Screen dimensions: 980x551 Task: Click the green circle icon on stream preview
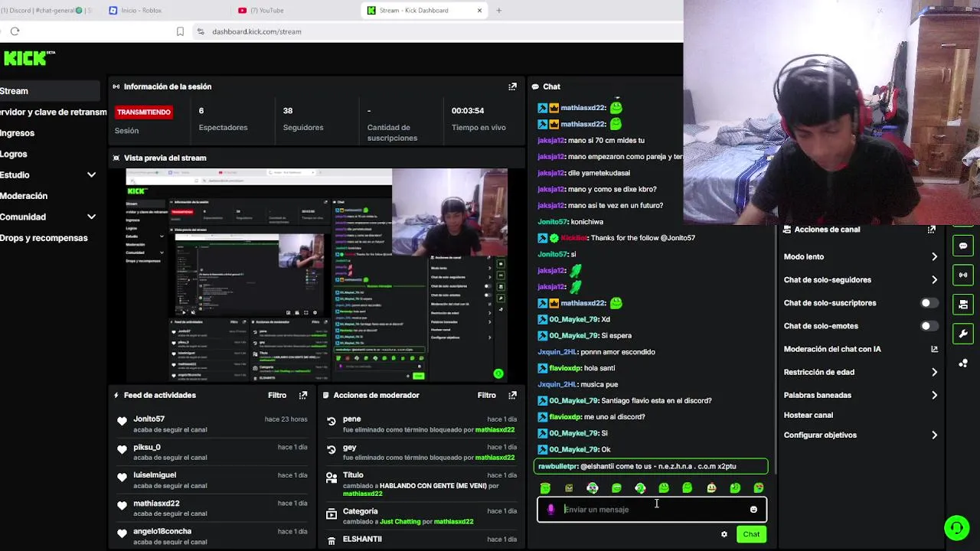(x=498, y=373)
